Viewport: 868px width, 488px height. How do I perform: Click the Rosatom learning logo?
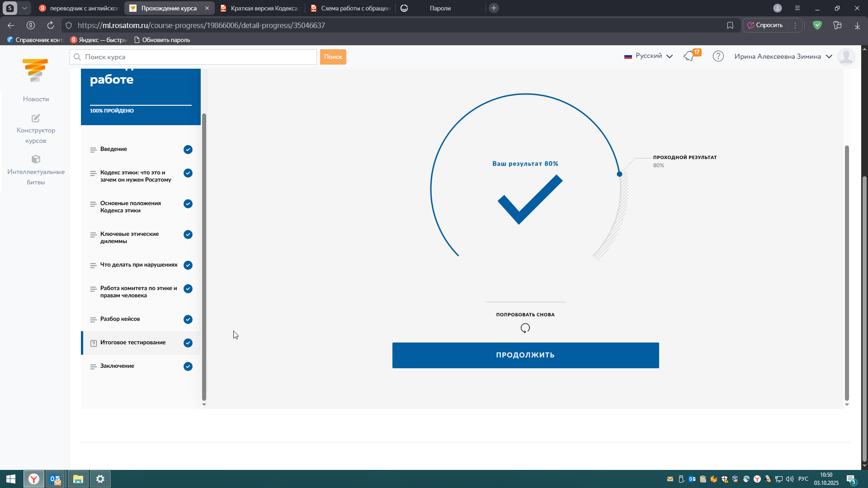[x=35, y=70]
